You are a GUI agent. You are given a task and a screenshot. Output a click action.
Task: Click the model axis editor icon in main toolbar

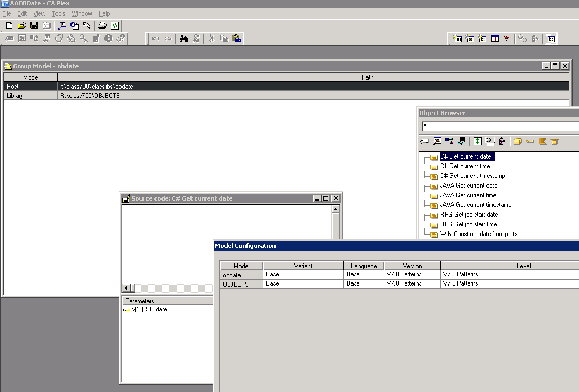pos(62,25)
